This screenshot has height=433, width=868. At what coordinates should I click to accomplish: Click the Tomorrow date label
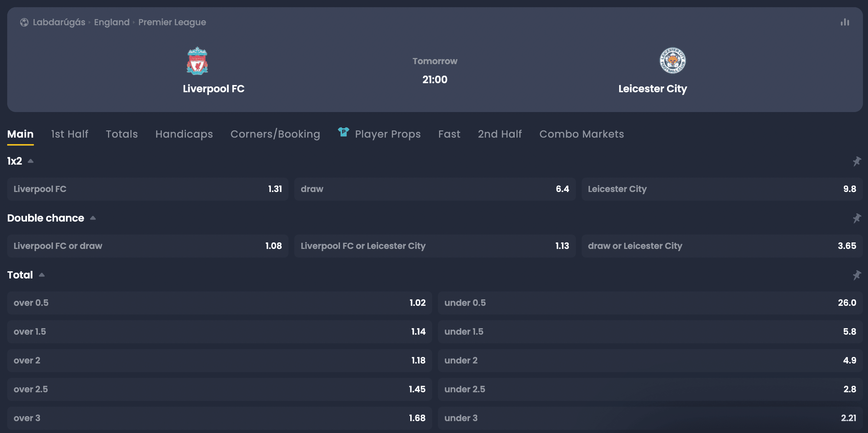[x=435, y=61]
